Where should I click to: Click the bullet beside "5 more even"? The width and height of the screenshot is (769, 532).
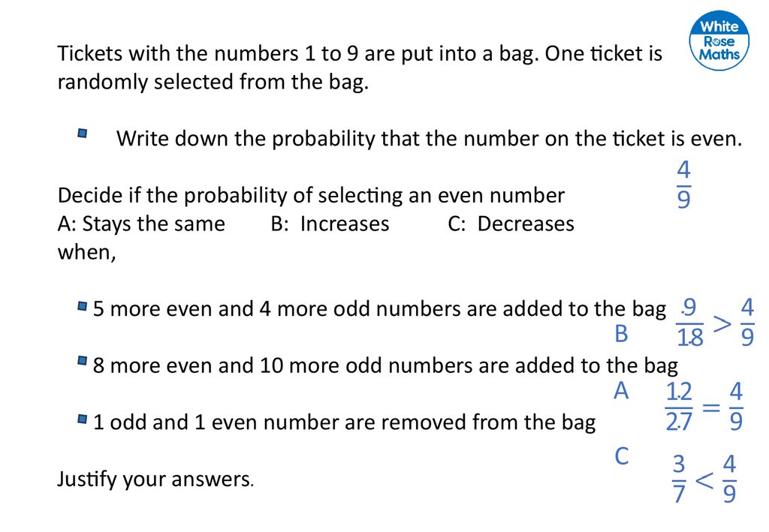click(x=82, y=306)
